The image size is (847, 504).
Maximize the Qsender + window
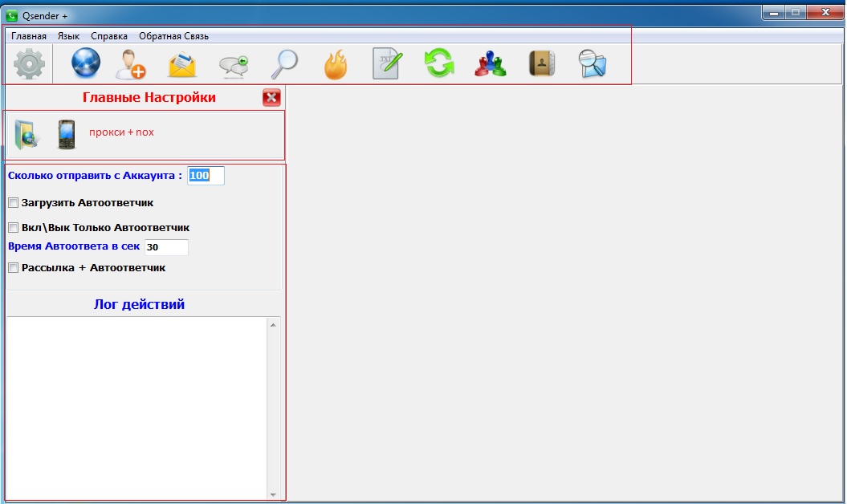(x=796, y=12)
